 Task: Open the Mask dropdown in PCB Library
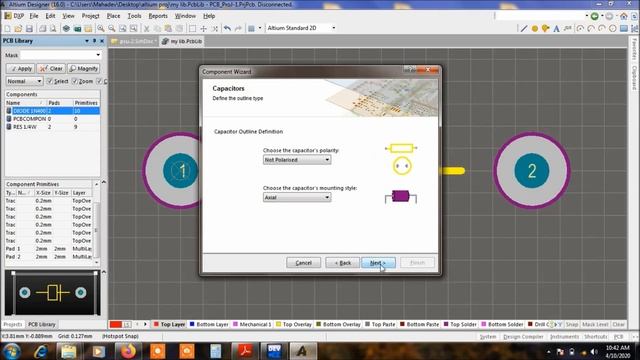(x=98, y=55)
